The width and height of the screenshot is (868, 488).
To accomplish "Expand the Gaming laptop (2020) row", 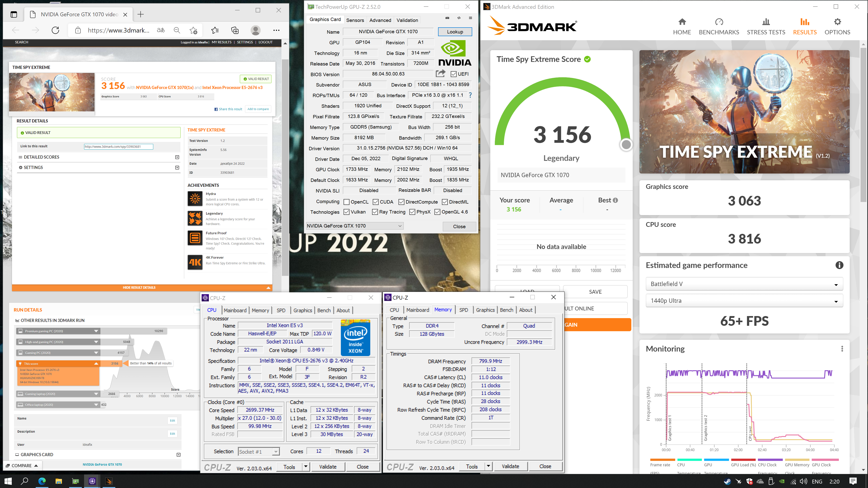I will point(58,394).
